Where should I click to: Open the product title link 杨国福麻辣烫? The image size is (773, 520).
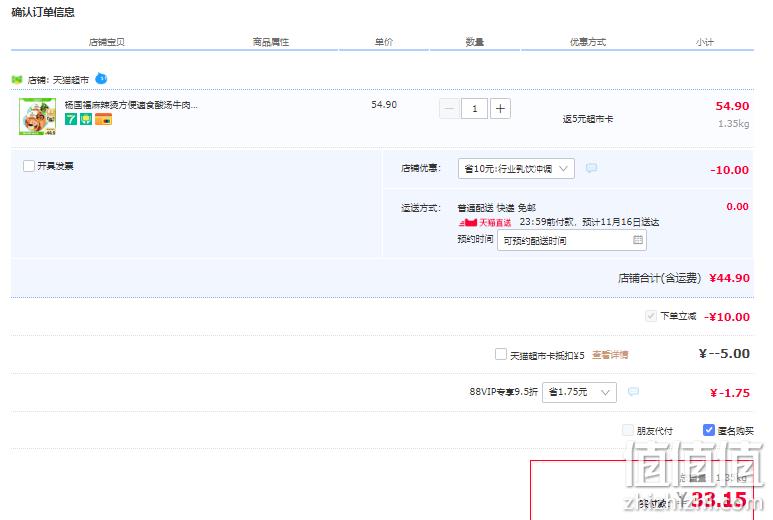point(131,105)
